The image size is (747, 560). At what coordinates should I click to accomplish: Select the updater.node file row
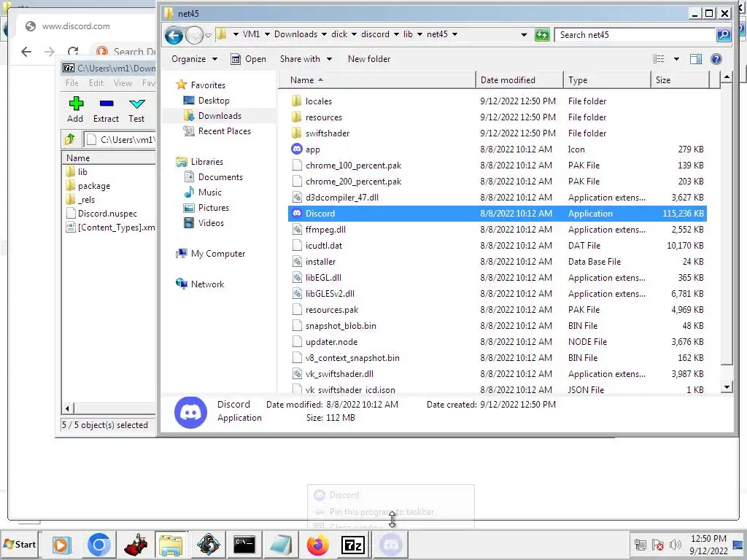click(x=497, y=342)
